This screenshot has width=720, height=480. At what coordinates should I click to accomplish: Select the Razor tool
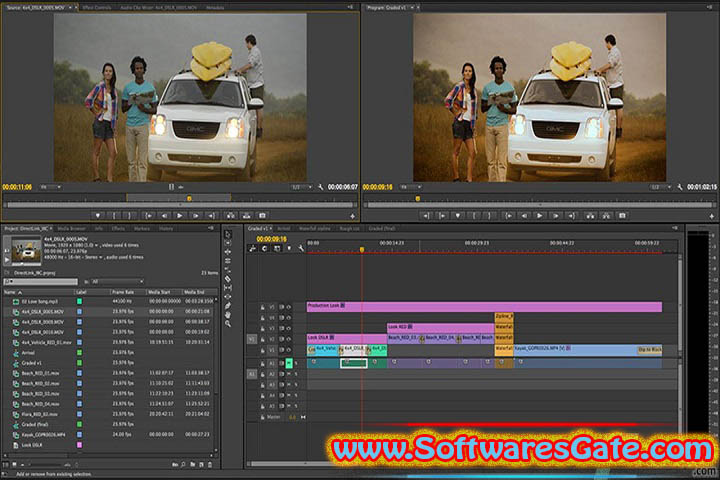[x=228, y=279]
